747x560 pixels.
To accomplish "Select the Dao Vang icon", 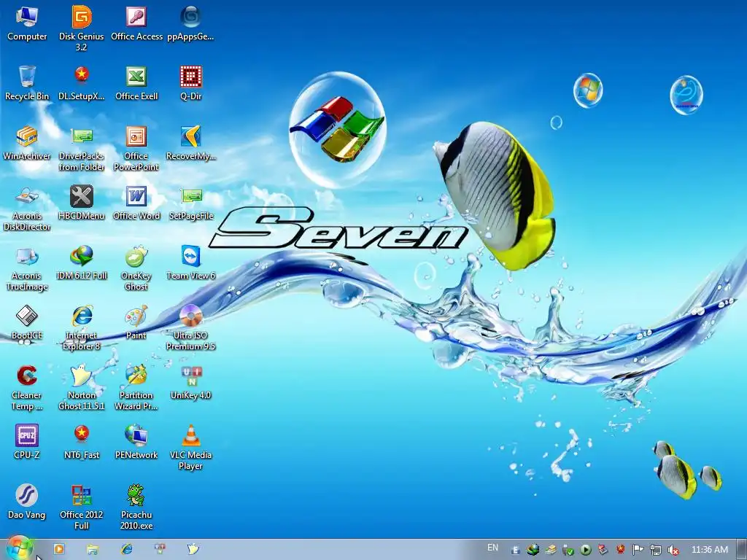I will [x=27, y=502].
